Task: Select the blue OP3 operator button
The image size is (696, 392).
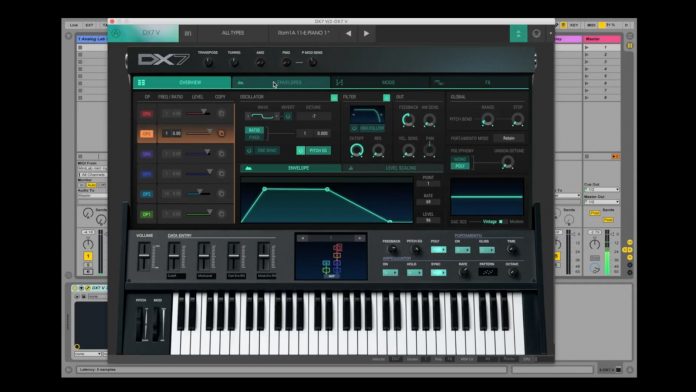Action: point(147,174)
